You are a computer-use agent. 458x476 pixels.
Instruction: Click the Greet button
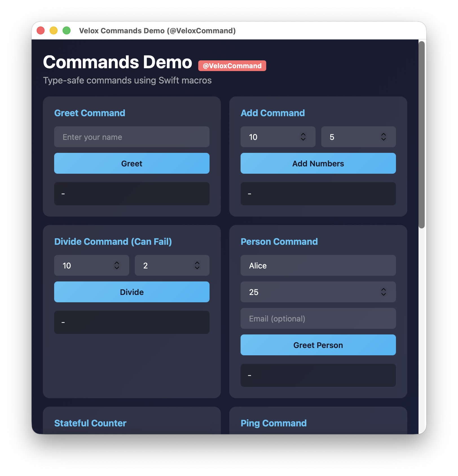click(132, 163)
